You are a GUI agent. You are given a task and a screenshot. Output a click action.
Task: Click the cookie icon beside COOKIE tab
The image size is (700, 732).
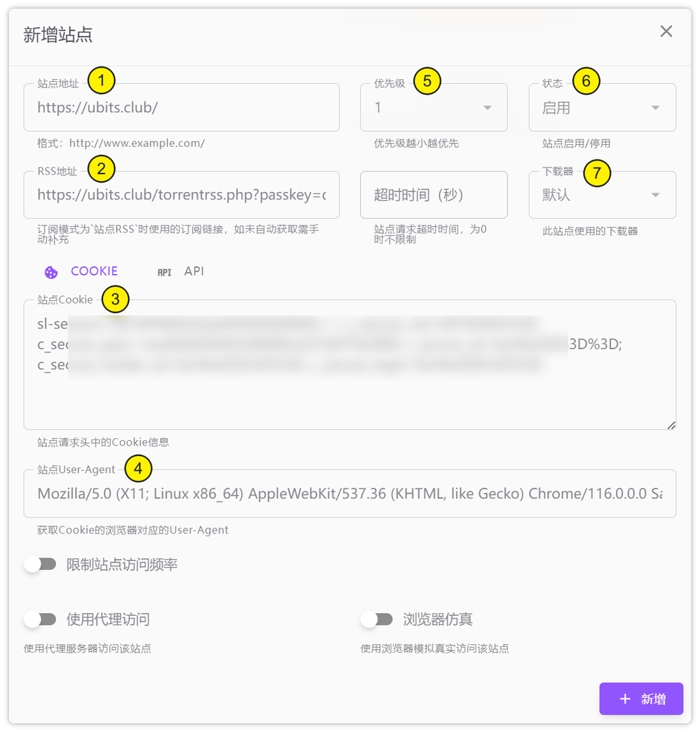tap(51, 272)
